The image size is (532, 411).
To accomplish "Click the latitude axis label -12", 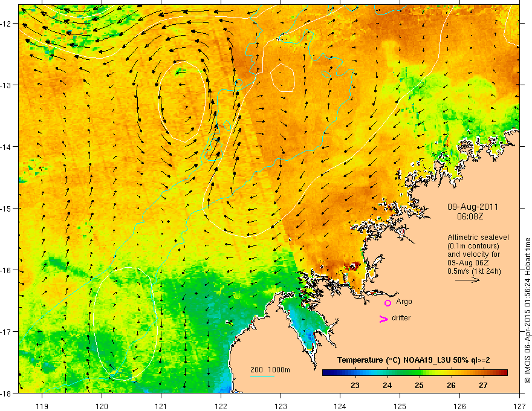I will 7,24.
